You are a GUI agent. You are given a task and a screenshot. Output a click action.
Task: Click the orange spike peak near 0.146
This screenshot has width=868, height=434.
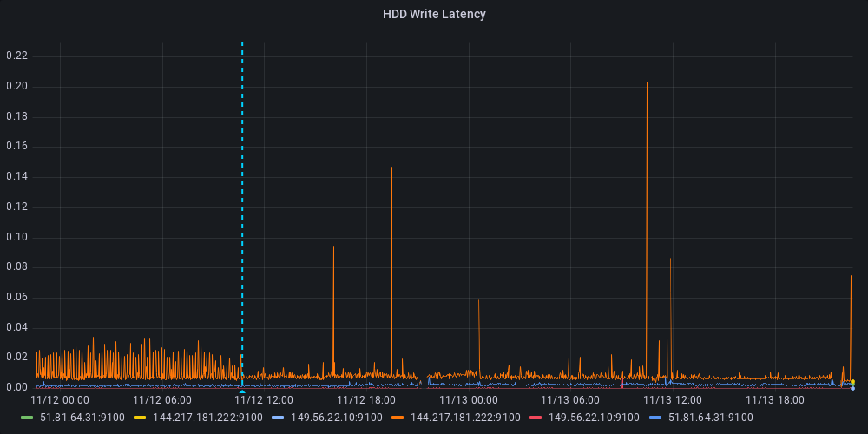point(391,168)
